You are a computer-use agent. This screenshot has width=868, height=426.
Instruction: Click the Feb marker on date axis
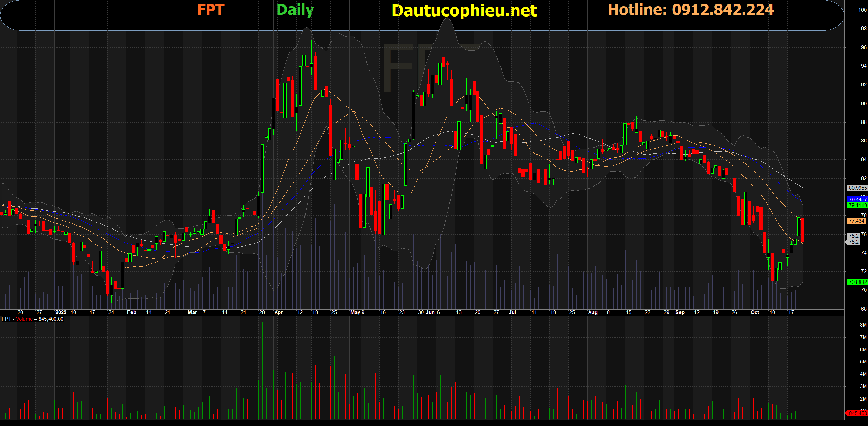[x=132, y=312]
